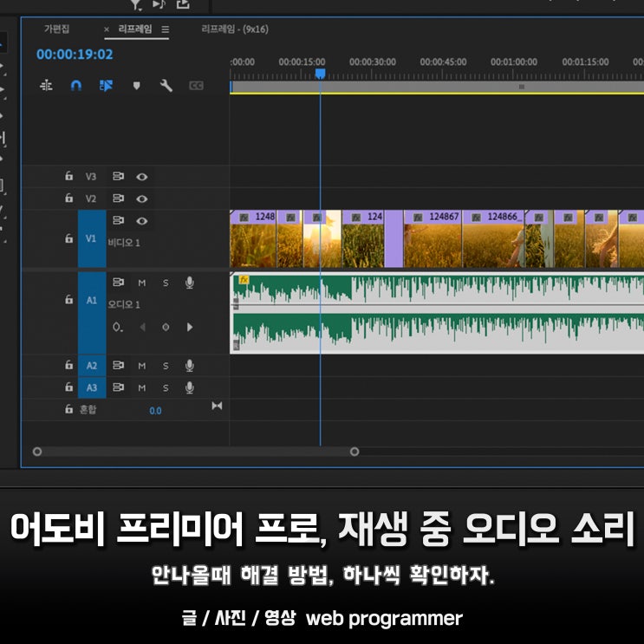The width and height of the screenshot is (644, 644).
Task: Click the playhead on the time ruler
Action: point(320,74)
